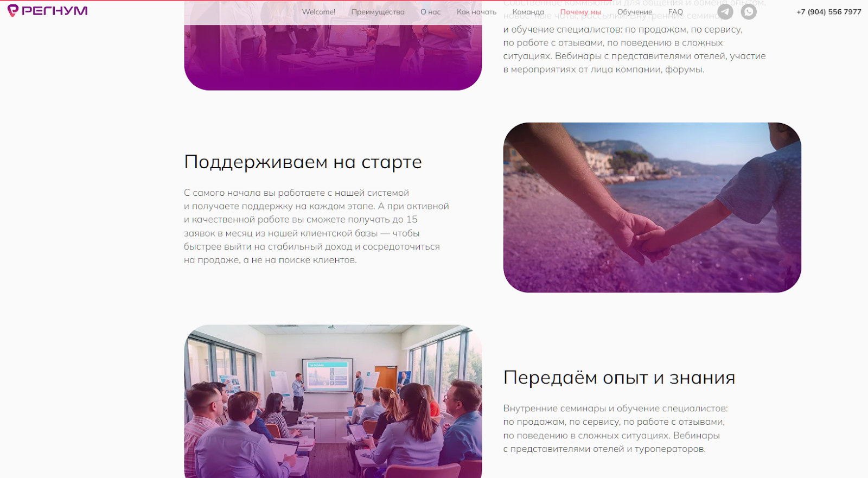Open the WhatsApp contact icon

[x=749, y=11]
